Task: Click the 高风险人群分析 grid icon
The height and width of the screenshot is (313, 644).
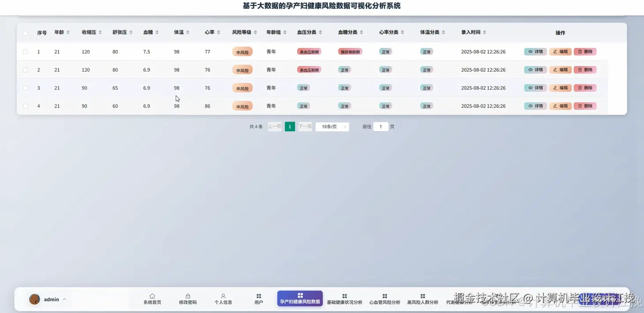Action: click(x=423, y=296)
